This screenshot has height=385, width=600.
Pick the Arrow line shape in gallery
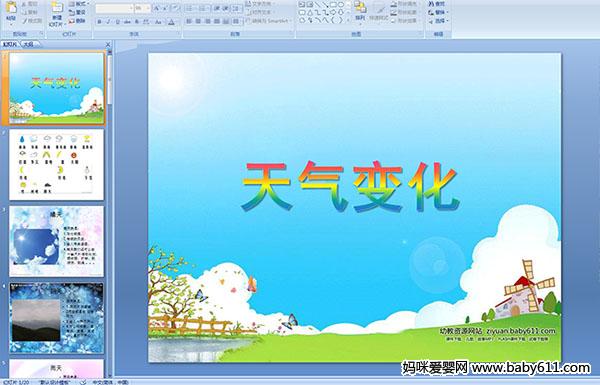(326, 4)
